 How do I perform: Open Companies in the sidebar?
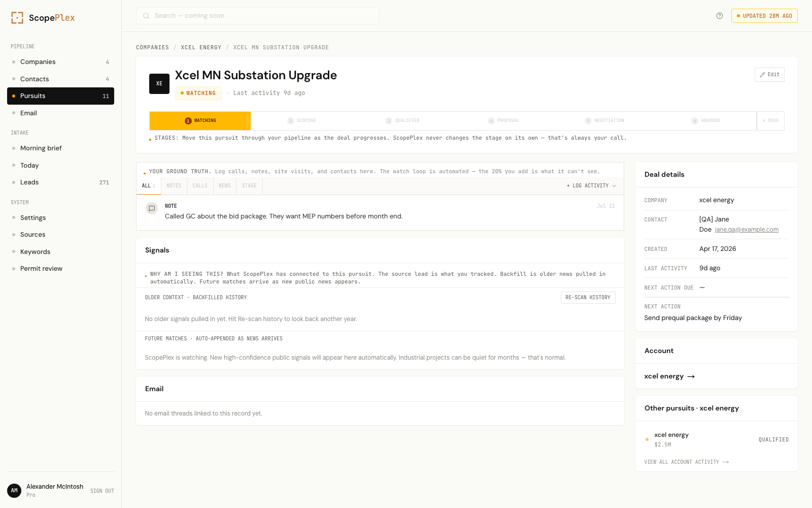60,62
